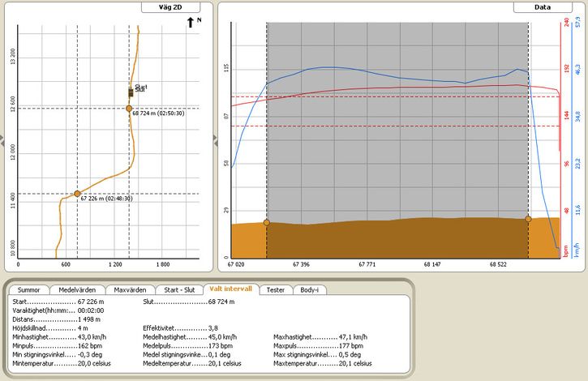Click the north arrow compass icon
The height and width of the screenshot is (381, 588).
191,22
